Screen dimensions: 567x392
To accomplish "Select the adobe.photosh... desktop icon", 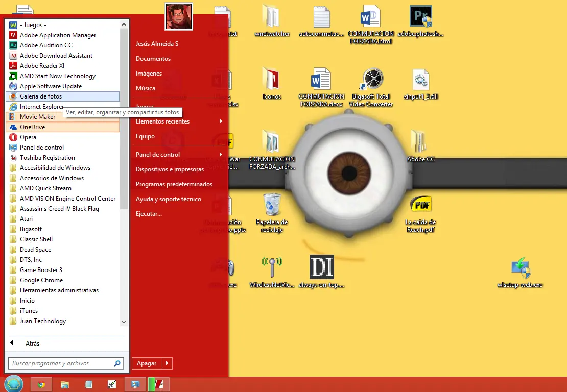I will [x=420, y=21].
